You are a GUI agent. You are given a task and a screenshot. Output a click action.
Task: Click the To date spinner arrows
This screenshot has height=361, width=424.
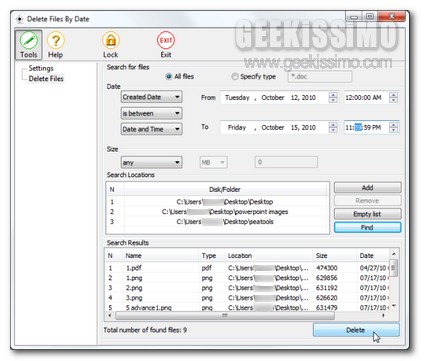(333, 127)
